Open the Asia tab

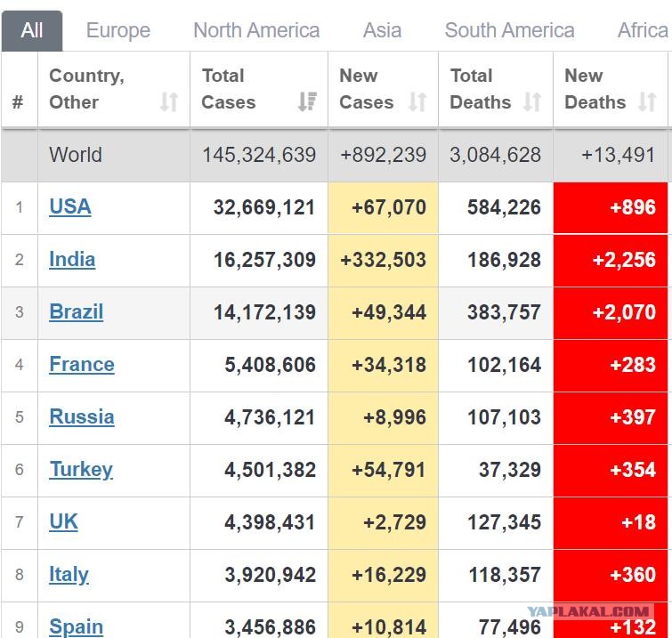[x=383, y=30]
